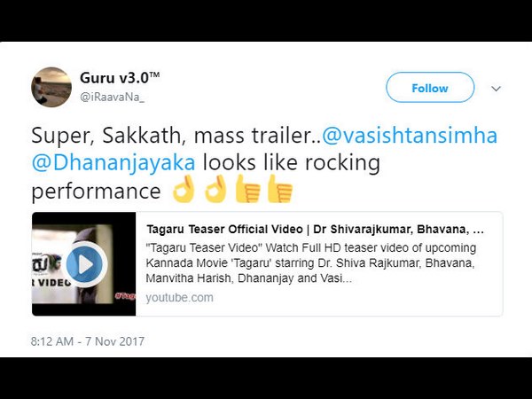Screen dimensions: 532x399
Task: Follow the Guru v3.0 account
Action: [x=430, y=88]
